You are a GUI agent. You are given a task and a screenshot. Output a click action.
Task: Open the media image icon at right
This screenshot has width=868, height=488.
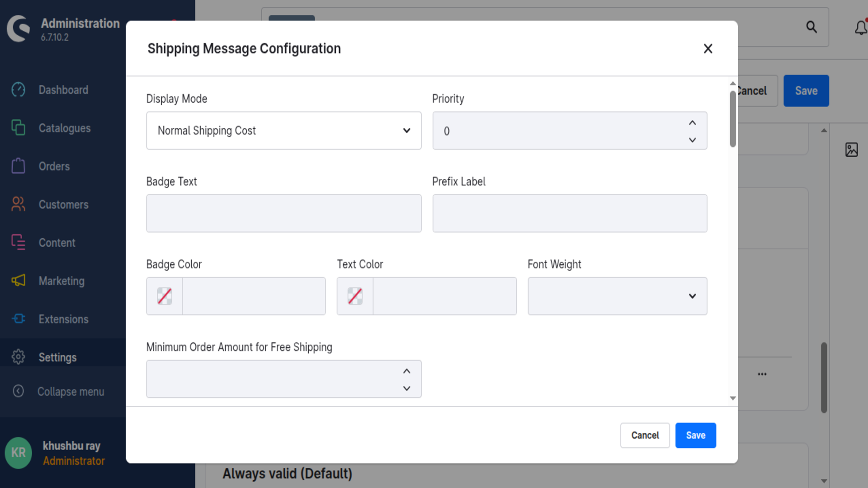[852, 150]
